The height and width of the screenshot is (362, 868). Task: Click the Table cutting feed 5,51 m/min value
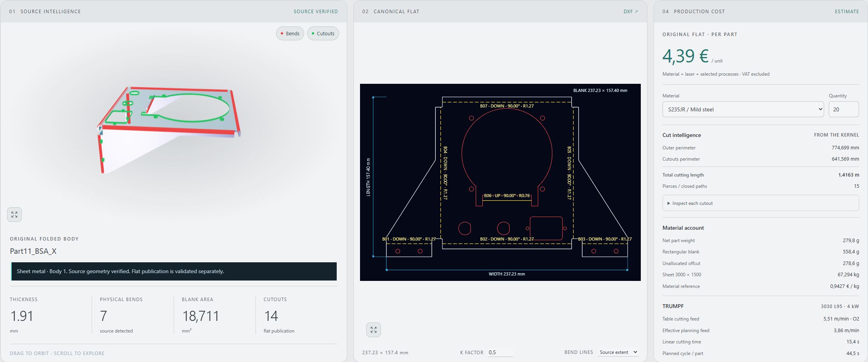tap(841, 319)
